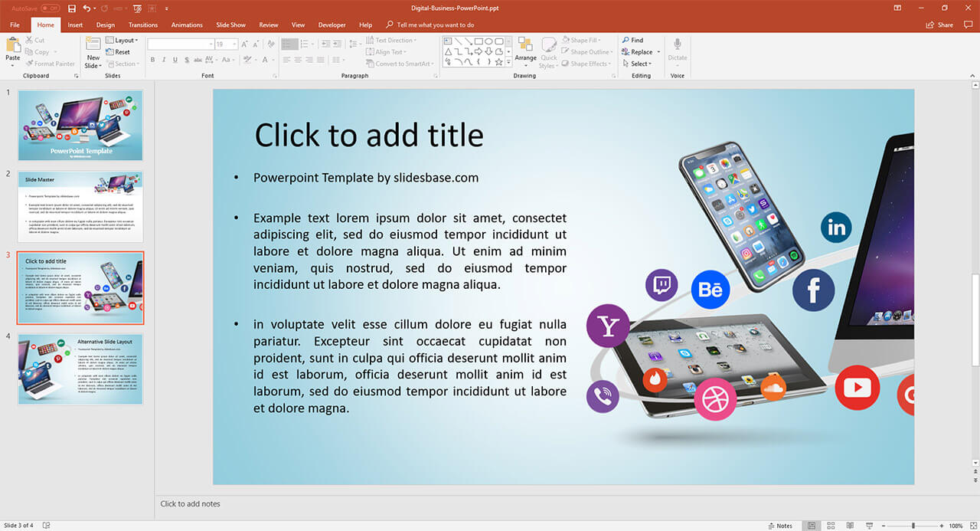
Task: Toggle Bold formatting
Action: (152, 60)
